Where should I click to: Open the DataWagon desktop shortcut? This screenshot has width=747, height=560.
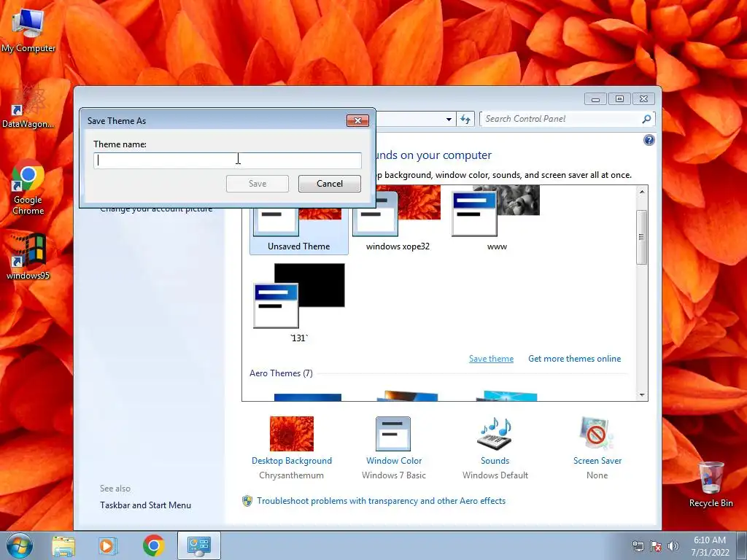(x=28, y=106)
